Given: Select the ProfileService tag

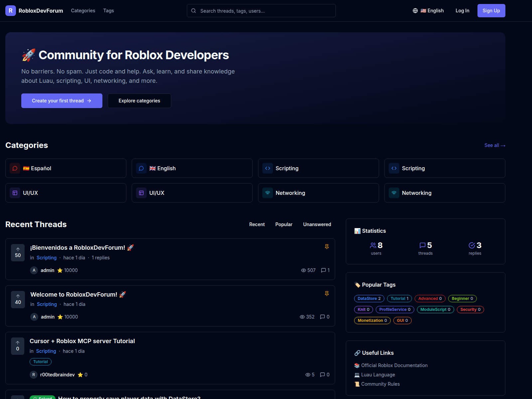Looking at the screenshot, I should [x=395, y=310].
